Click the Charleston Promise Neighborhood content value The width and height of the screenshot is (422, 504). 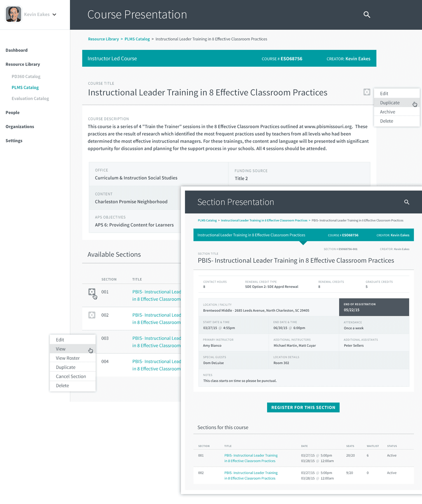point(131,202)
